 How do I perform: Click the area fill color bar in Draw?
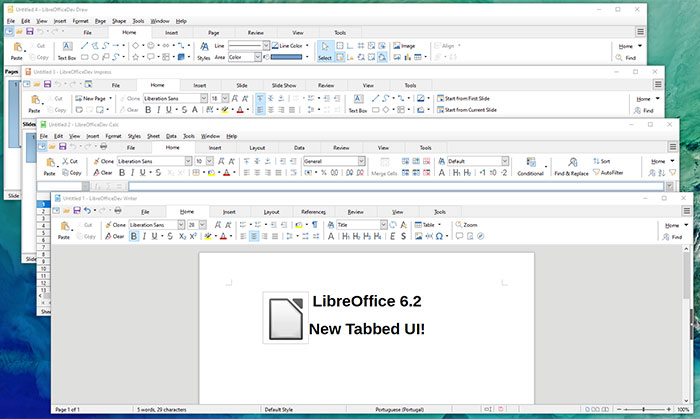[x=286, y=57]
